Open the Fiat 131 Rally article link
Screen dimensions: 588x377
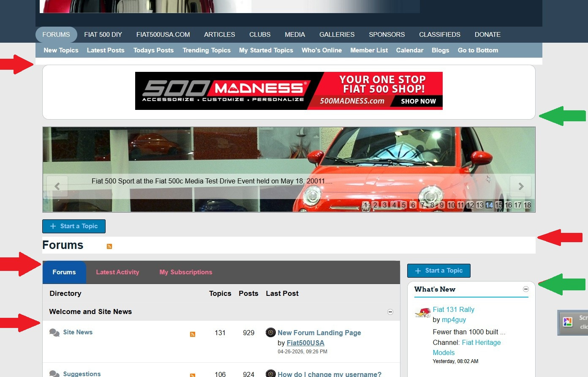click(x=454, y=309)
